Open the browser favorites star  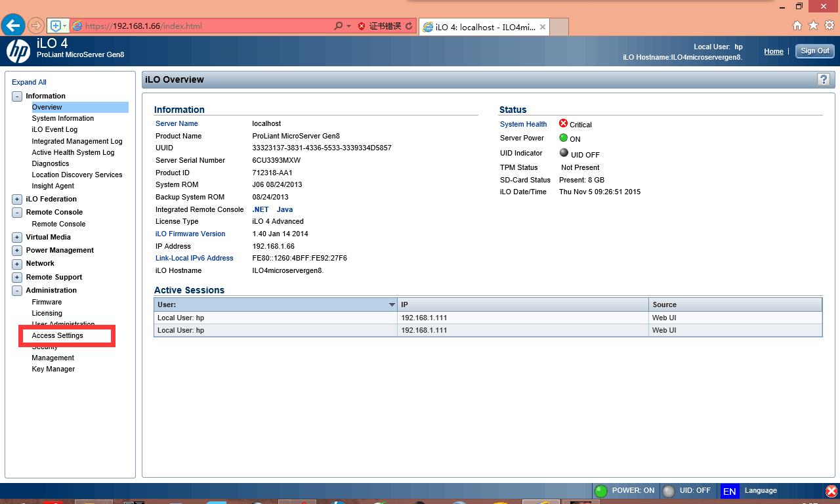point(813,26)
